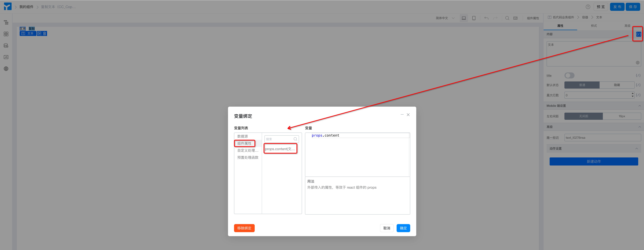
Task: Open the JS actions panel icon
Action: [x=6, y=57]
